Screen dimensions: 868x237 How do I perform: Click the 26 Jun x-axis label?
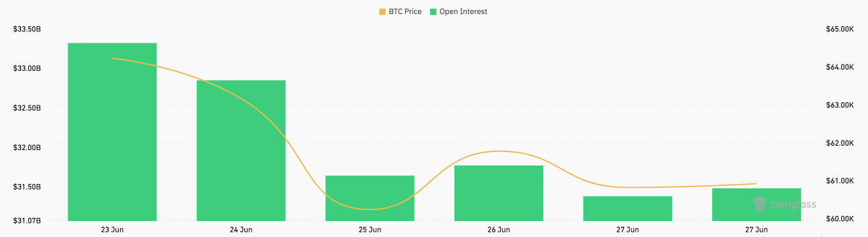pos(499,229)
